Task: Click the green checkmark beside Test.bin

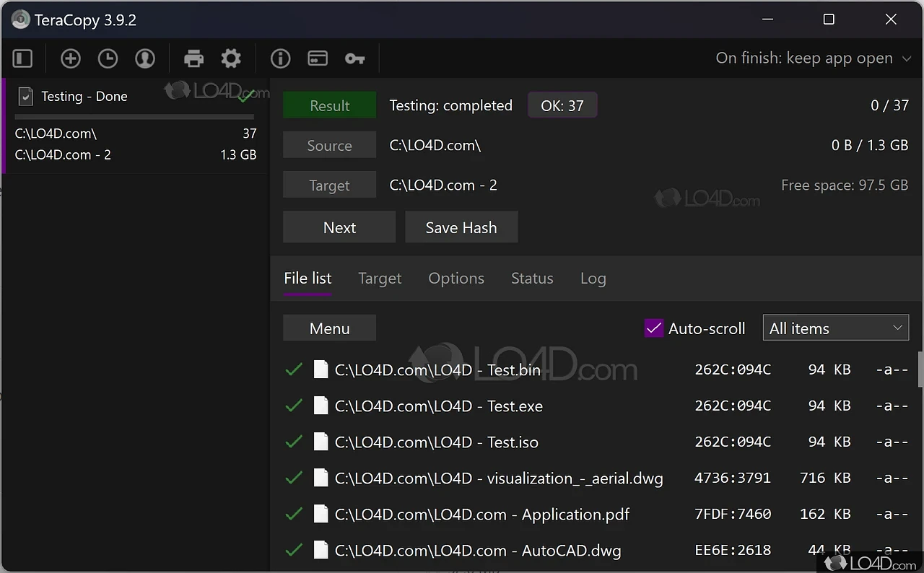Action: click(293, 369)
